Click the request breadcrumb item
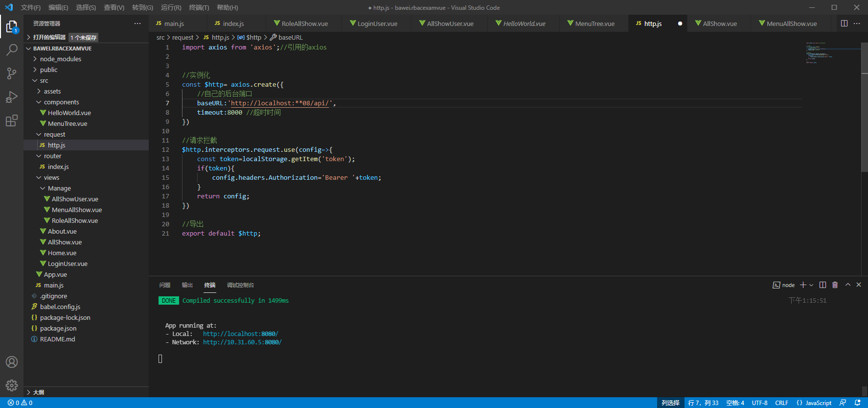The height and width of the screenshot is (408, 868). [183, 37]
